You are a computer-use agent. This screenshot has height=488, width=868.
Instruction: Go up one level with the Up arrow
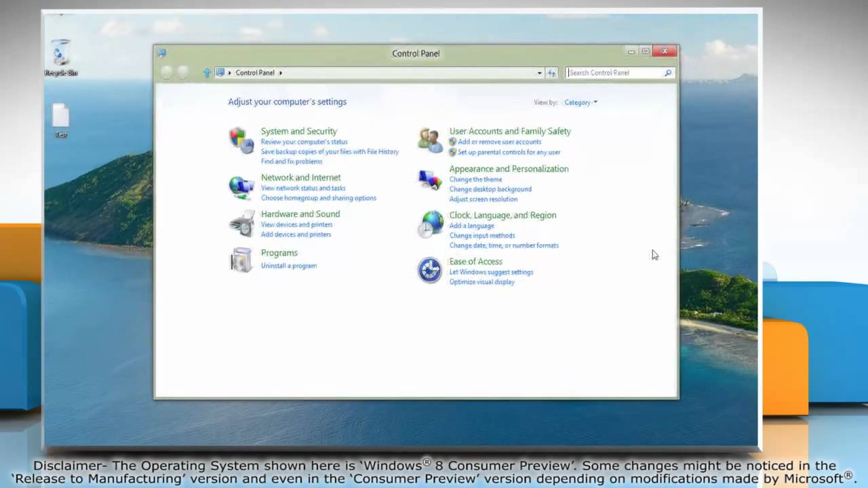pyautogui.click(x=208, y=73)
